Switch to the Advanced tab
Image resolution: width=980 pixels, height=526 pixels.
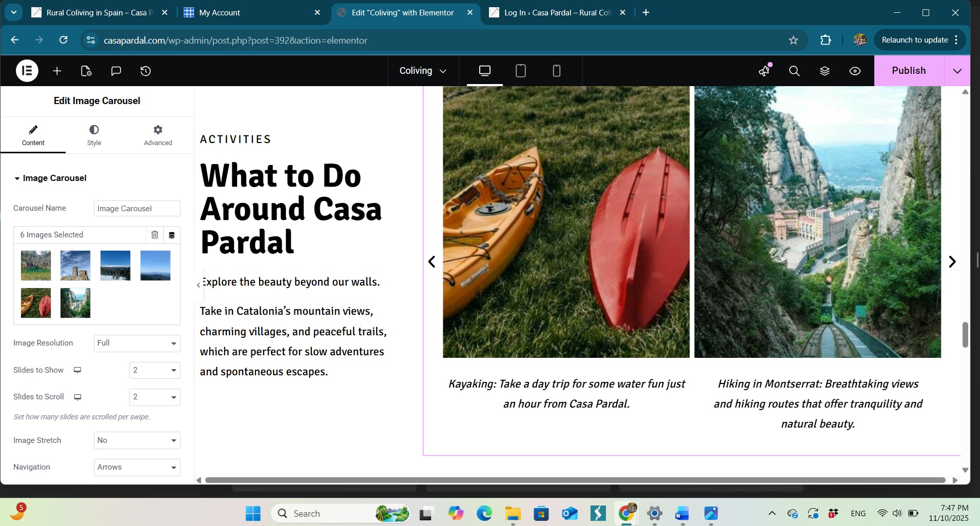158,135
